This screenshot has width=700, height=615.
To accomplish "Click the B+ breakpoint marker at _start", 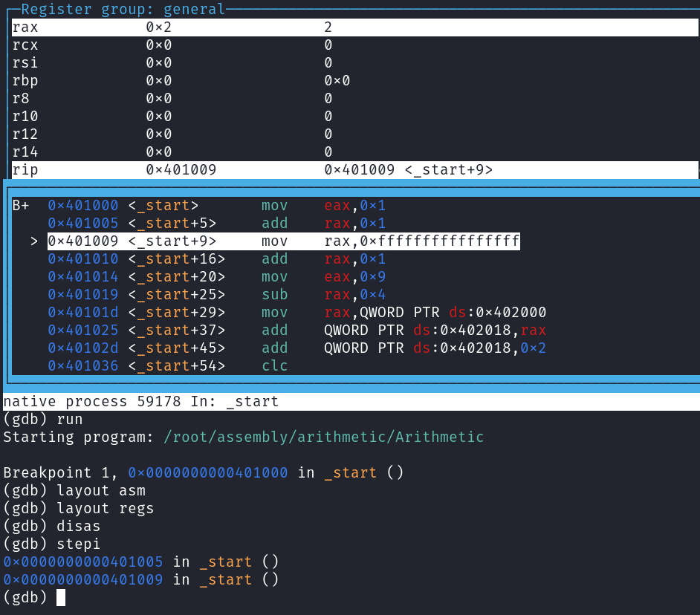I will 21,206.
